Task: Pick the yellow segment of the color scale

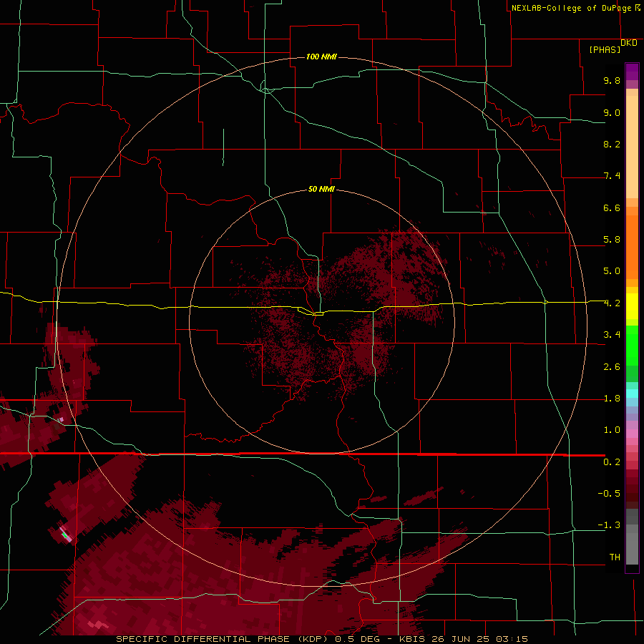Action: [632, 306]
